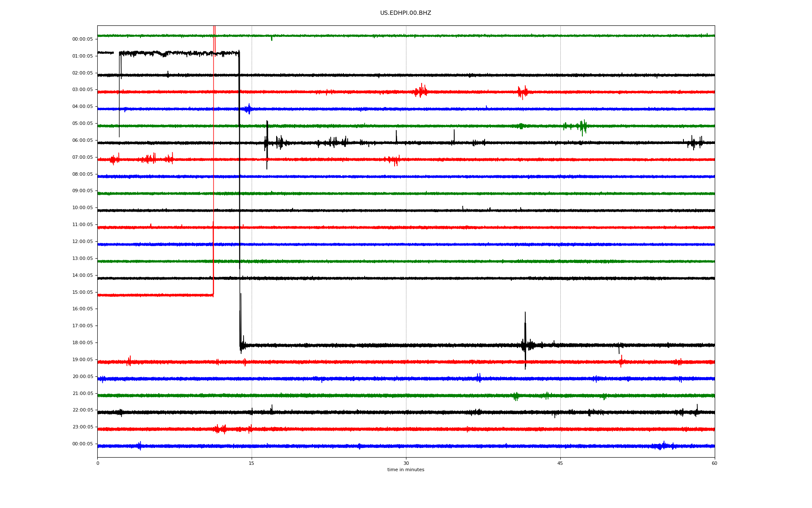Select the 06:00:05 time label
This screenshot has height=508, width=812.
click(x=82, y=140)
